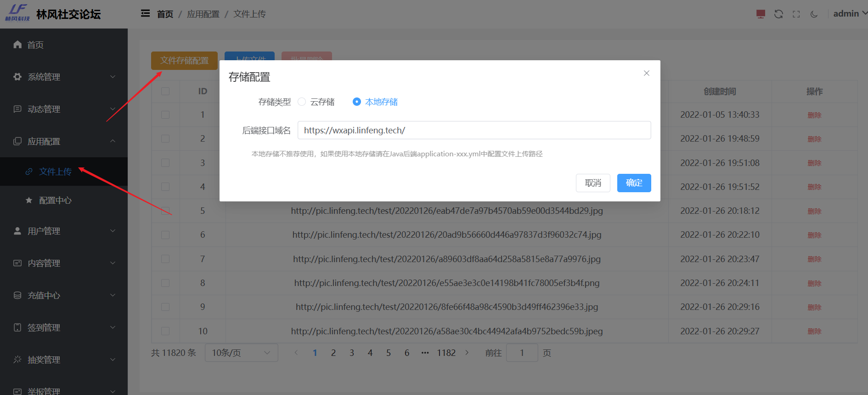Click the 确定 confirm button
The width and height of the screenshot is (868, 395).
[x=634, y=183]
